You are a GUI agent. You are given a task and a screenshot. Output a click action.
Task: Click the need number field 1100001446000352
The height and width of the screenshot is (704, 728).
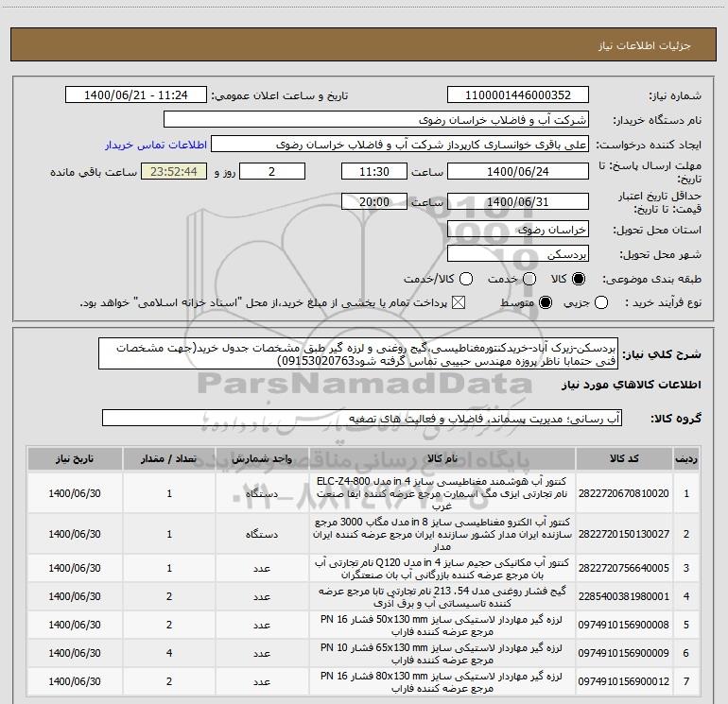[x=518, y=95]
